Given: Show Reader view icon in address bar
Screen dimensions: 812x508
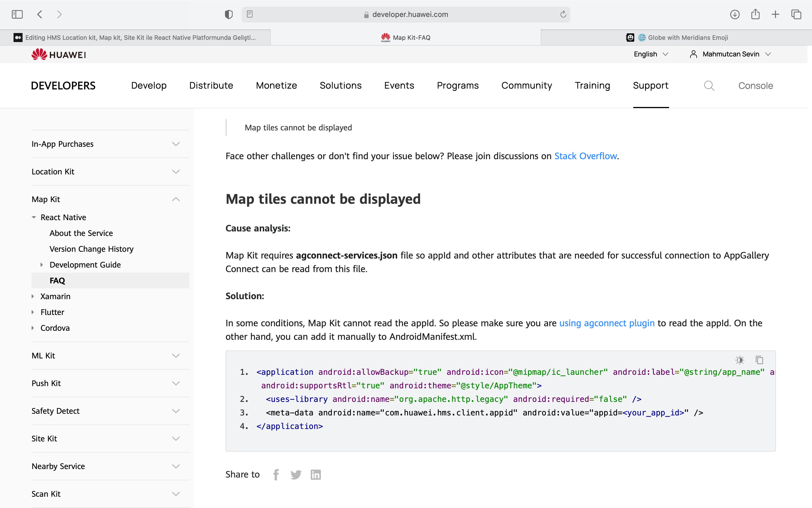Looking at the screenshot, I should tap(250, 14).
